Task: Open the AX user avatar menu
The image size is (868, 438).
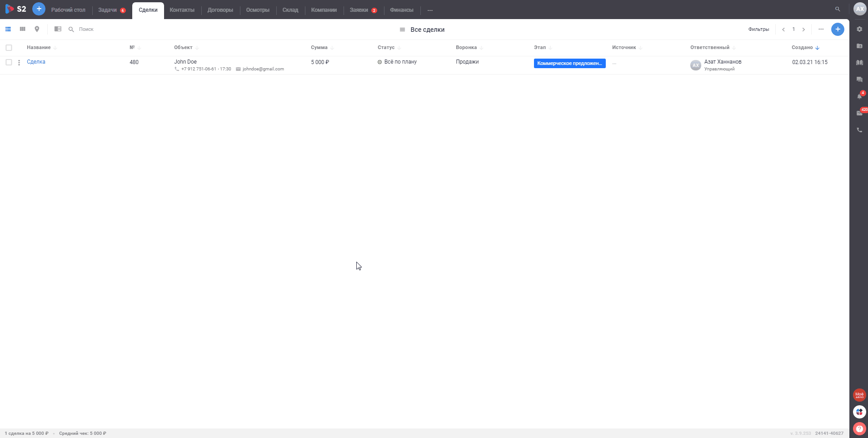Action: 860,9
